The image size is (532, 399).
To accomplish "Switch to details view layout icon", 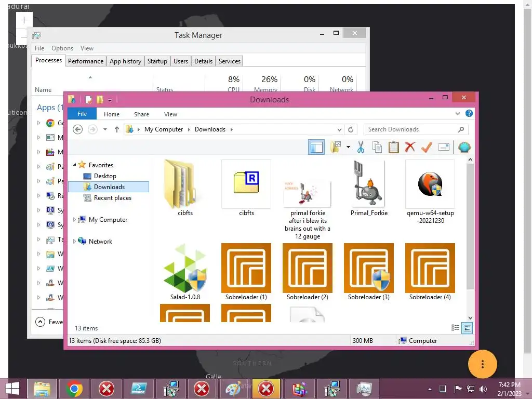I will 455,328.
